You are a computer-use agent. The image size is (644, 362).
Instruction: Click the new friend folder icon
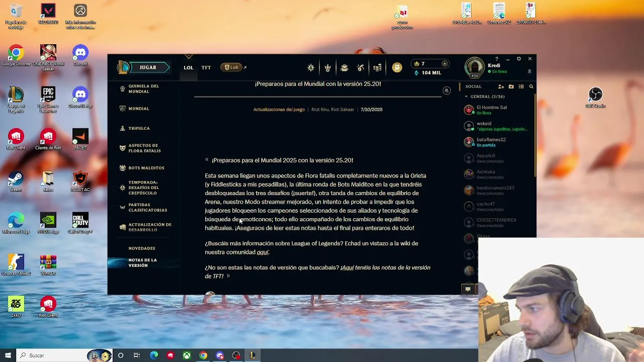[x=511, y=86]
